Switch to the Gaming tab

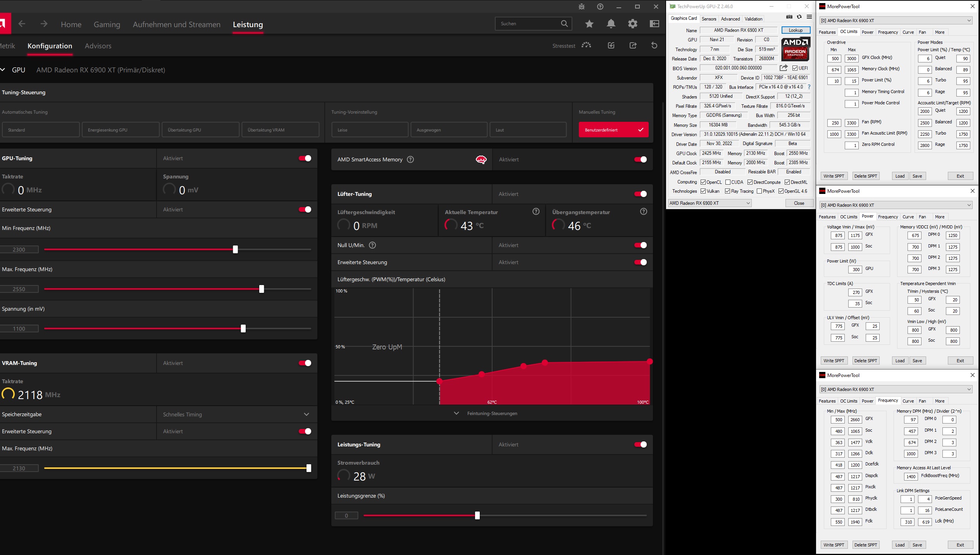107,24
